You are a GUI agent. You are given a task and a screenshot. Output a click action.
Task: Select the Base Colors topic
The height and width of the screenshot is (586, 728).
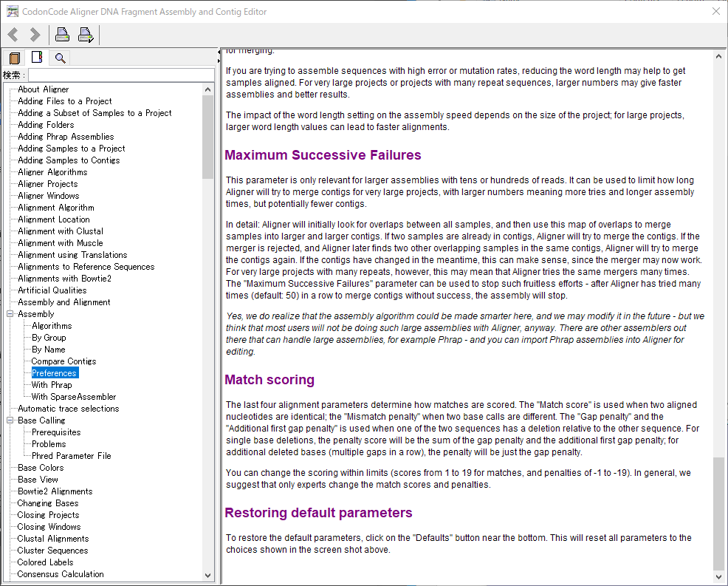(41, 468)
